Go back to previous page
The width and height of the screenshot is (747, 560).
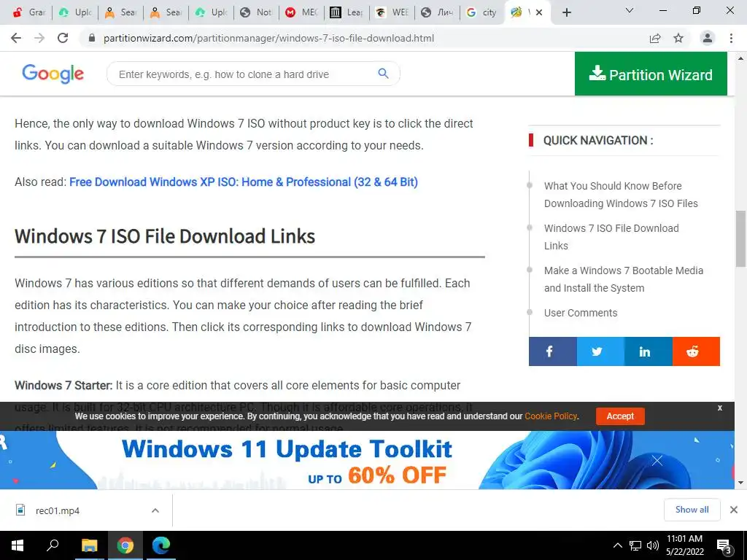coord(16,38)
